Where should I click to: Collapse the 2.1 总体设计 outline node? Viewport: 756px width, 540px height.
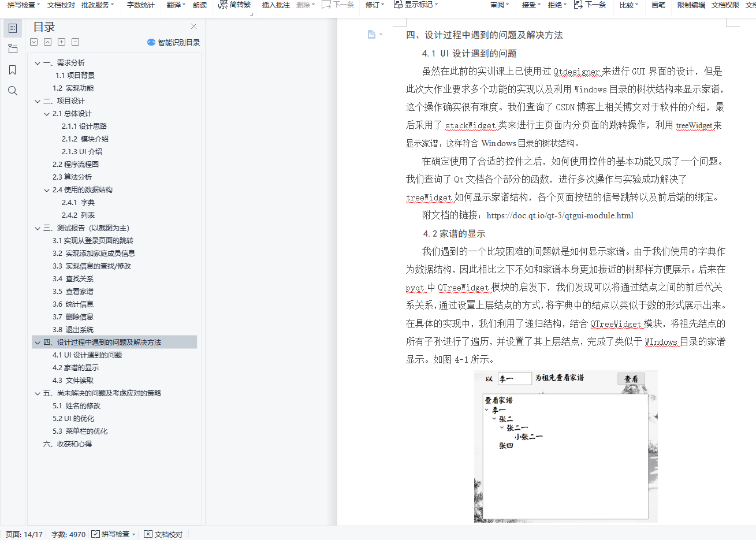(x=47, y=114)
